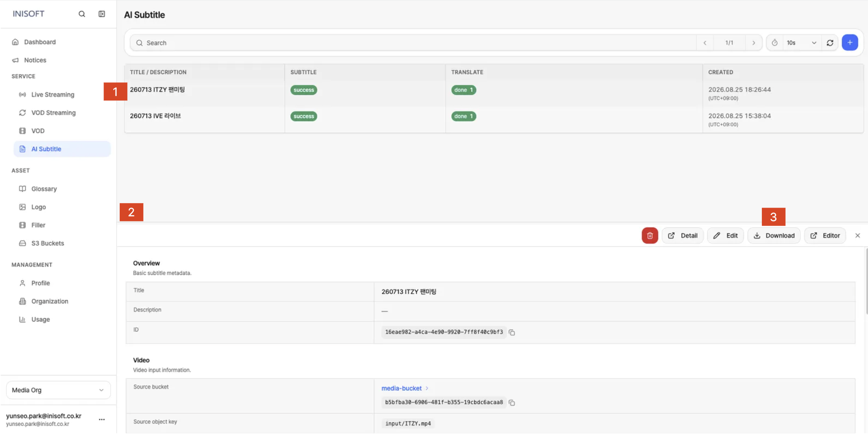Copy the source bucket ID

click(512, 402)
